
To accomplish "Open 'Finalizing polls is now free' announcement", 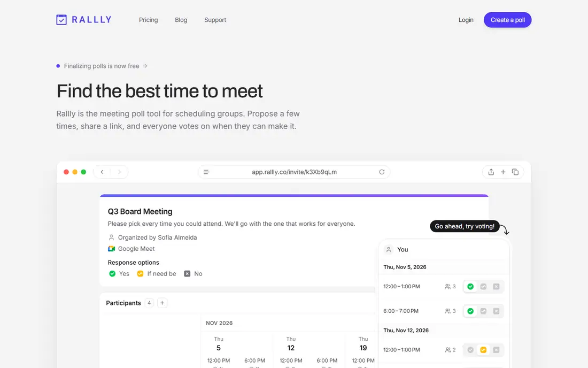I will coord(102,66).
